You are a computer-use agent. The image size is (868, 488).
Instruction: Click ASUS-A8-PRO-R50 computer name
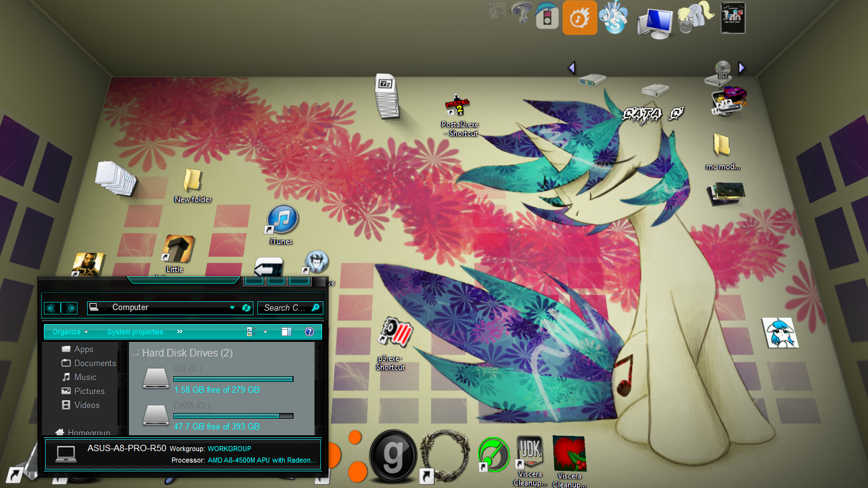click(x=127, y=448)
